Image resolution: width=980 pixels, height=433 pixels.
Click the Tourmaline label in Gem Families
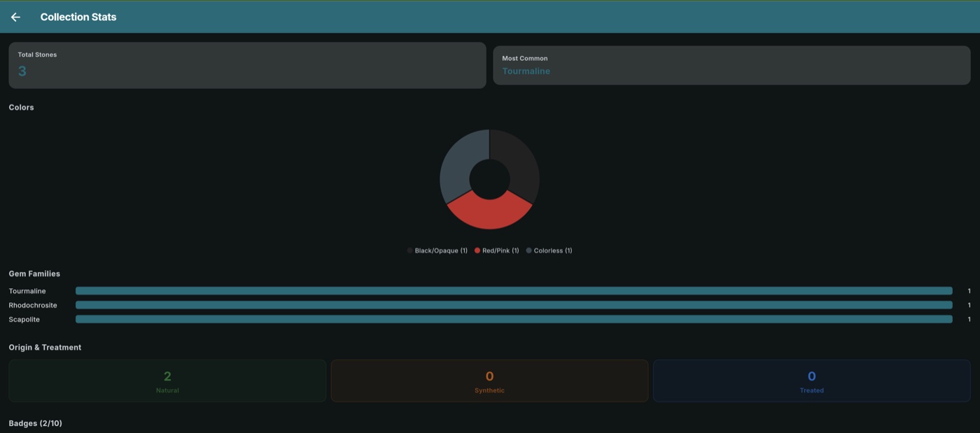[x=27, y=291]
